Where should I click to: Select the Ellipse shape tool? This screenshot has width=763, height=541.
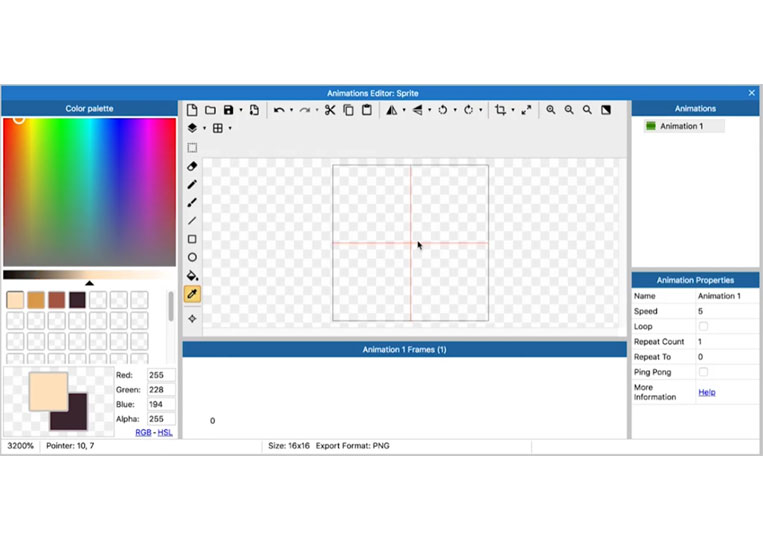tap(192, 257)
